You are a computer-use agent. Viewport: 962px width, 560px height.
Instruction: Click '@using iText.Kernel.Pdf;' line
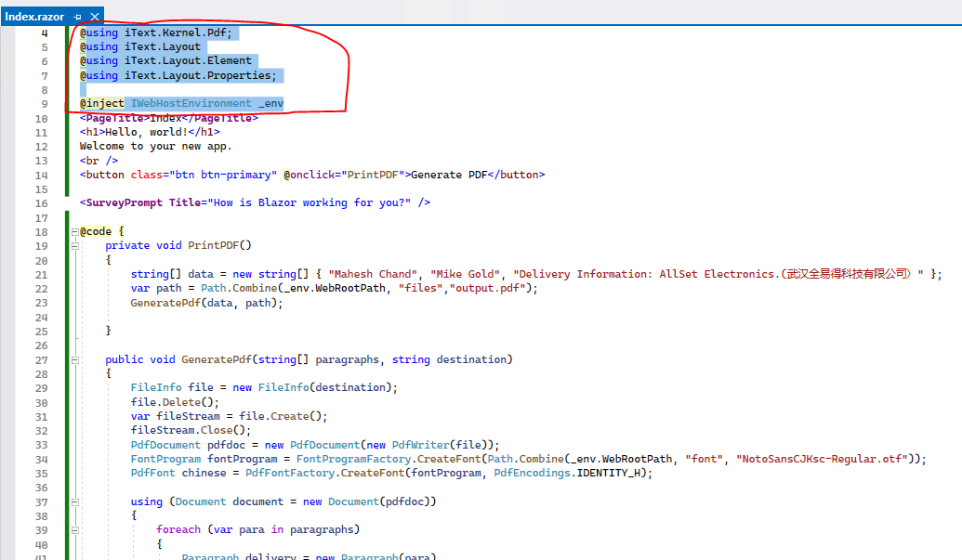point(156,33)
